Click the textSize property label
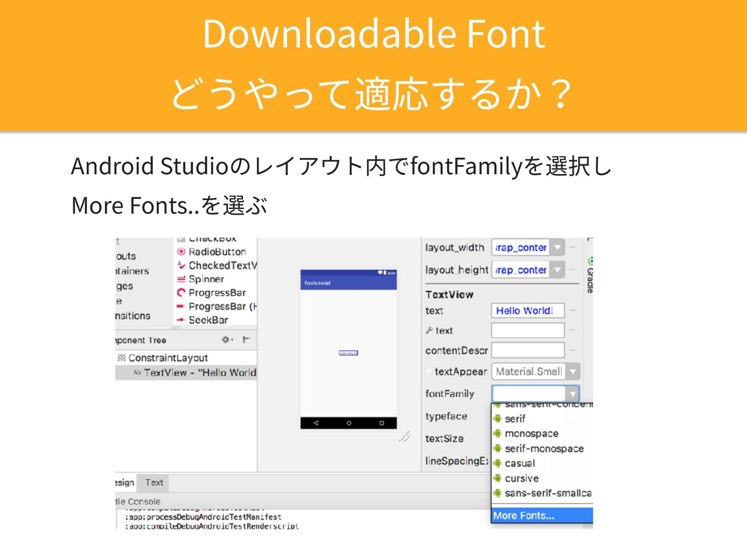Viewport: 747px width, 560px height. [x=444, y=439]
